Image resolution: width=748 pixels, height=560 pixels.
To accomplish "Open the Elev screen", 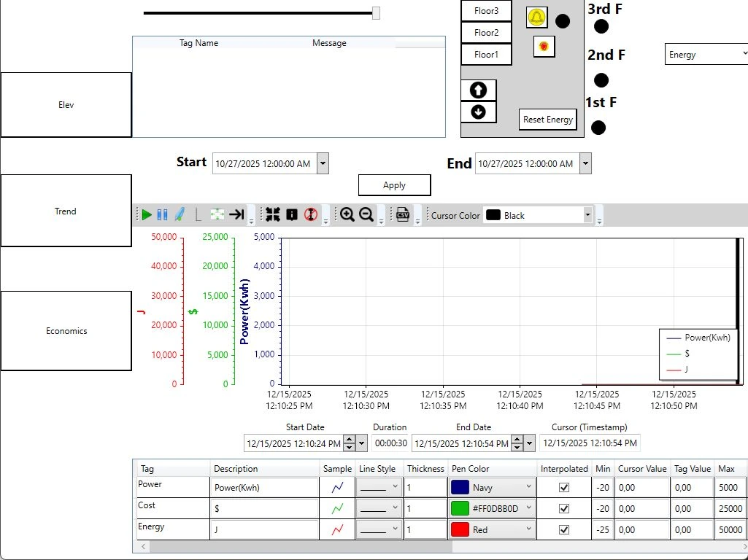I will [x=66, y=105].
